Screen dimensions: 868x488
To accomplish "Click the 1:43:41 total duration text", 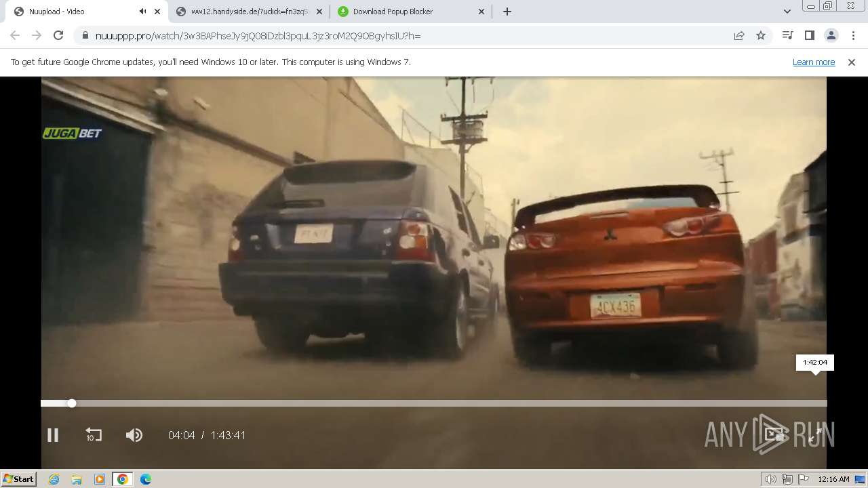I will point(228,435).
